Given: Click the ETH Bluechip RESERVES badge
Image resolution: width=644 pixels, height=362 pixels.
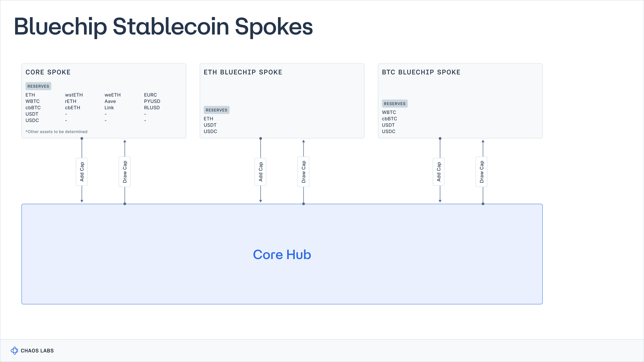Looking at the screenshot, I should tap(216, 110).
